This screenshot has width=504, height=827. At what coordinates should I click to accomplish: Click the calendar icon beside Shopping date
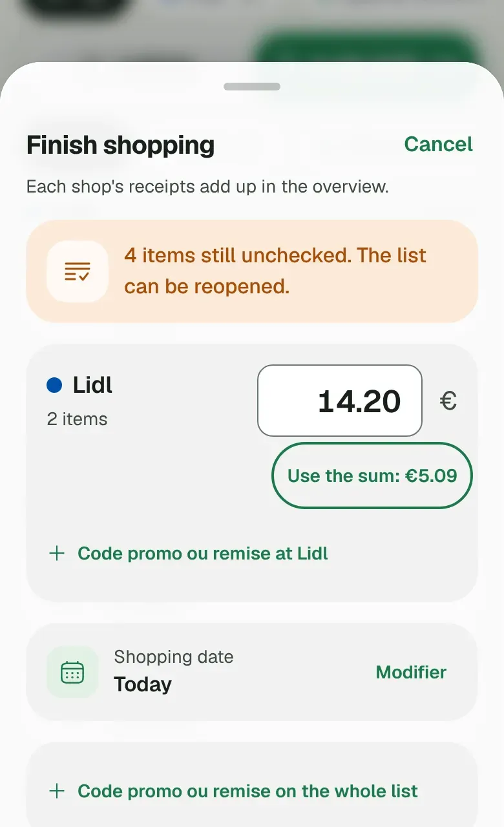click(72, 672)
